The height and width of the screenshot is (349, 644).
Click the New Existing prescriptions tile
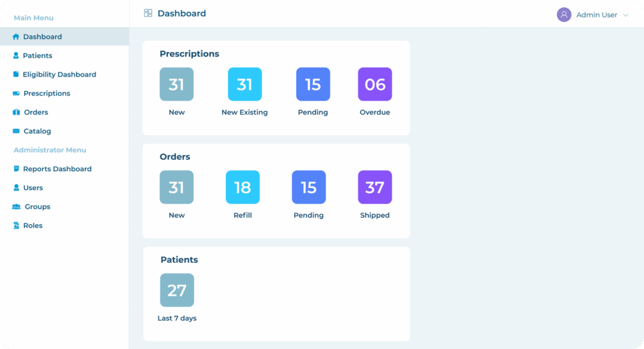pos(245,84)
